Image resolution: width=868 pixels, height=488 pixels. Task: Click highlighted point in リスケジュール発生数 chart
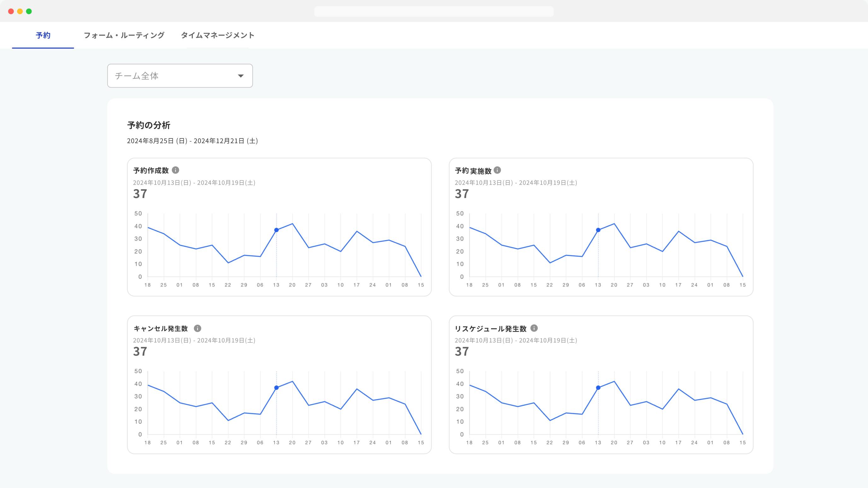coord(598,388)
